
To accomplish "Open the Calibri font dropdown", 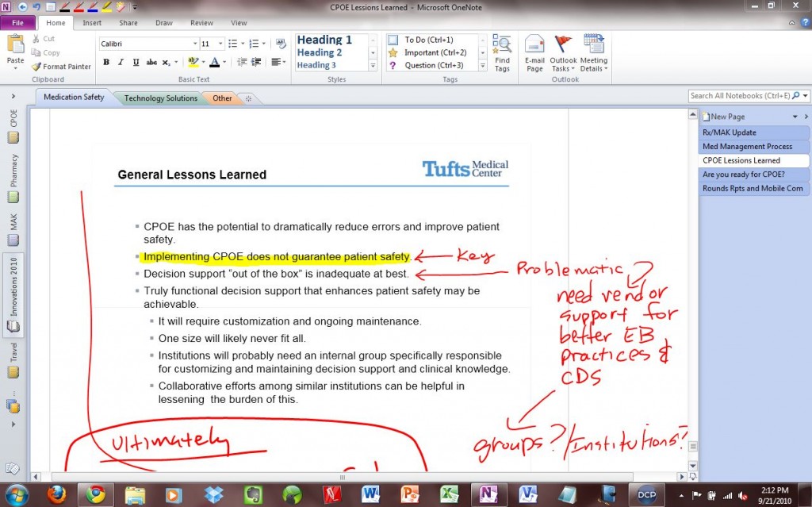I will tap(193, 42).
